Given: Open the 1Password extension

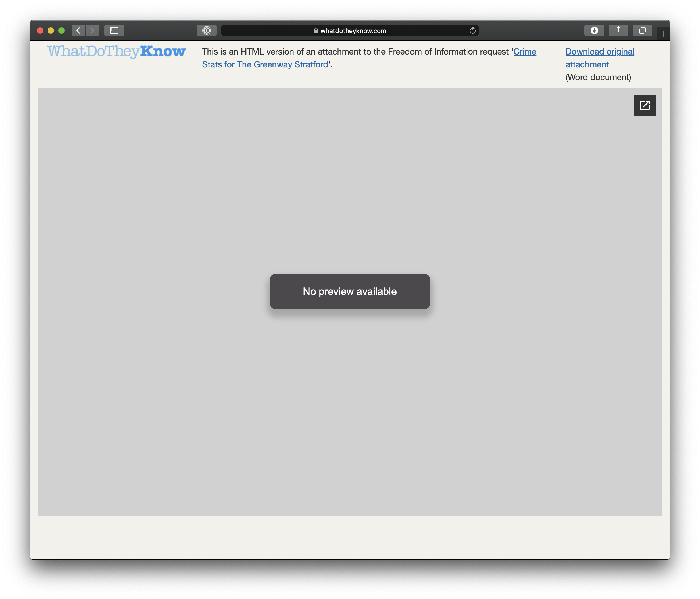Looking at the screenshot, I should (x=206, y=30).
